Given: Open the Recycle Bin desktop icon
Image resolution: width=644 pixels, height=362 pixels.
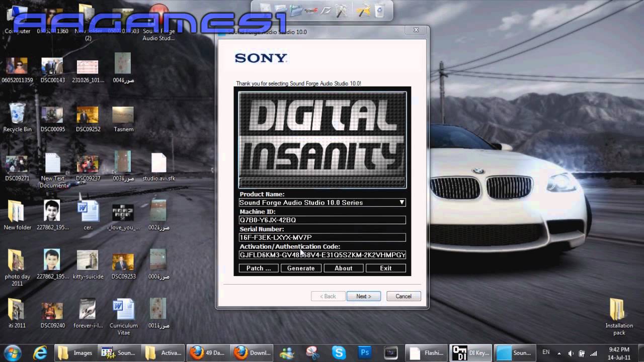Looking at the screenshot, I should click(x=17, y=117).
